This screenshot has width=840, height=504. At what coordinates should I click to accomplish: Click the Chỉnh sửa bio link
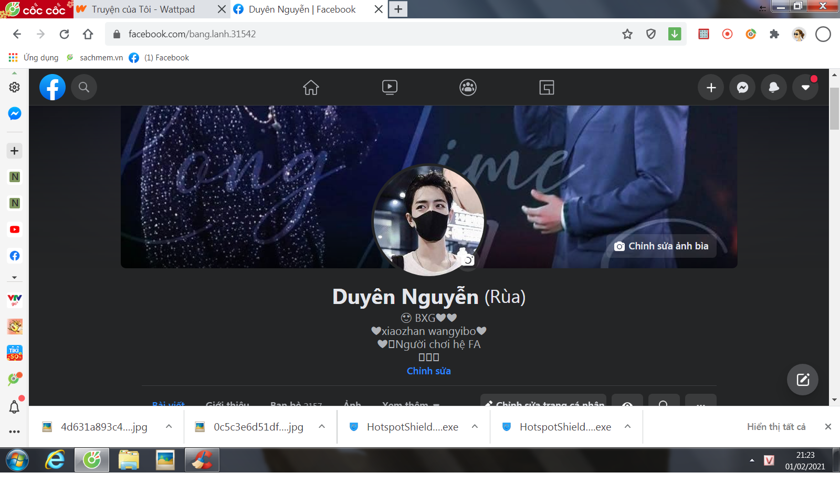tap(428, 371)
